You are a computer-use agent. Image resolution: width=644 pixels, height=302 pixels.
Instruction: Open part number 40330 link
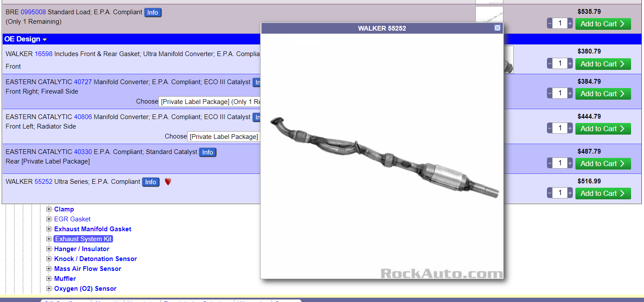83,152
